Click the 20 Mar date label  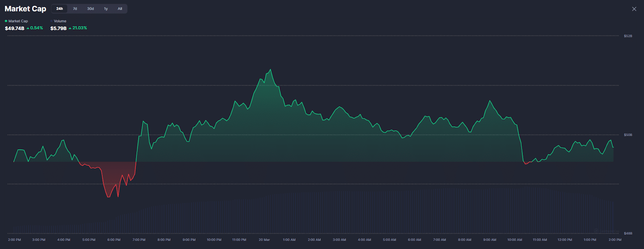pos(264,240)
